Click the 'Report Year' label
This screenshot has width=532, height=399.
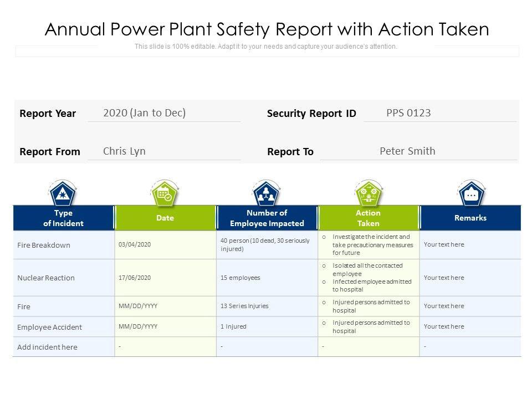[48, 113]
